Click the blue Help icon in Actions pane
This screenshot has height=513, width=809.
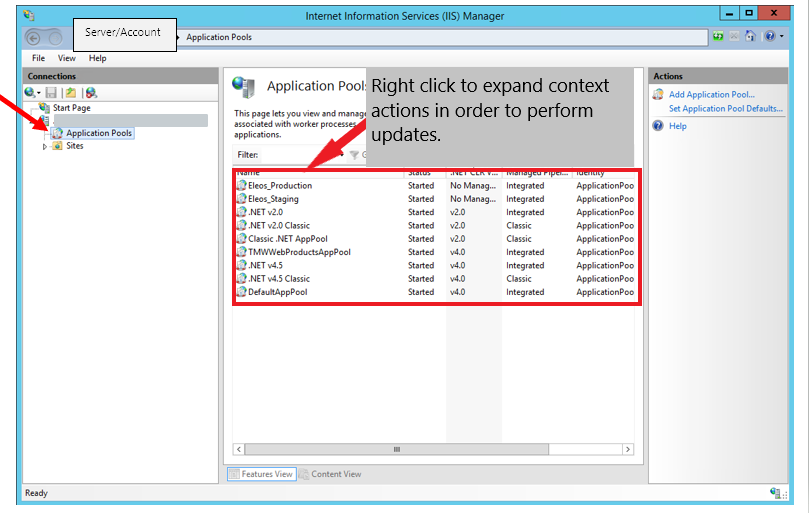[x=658, y=125]
